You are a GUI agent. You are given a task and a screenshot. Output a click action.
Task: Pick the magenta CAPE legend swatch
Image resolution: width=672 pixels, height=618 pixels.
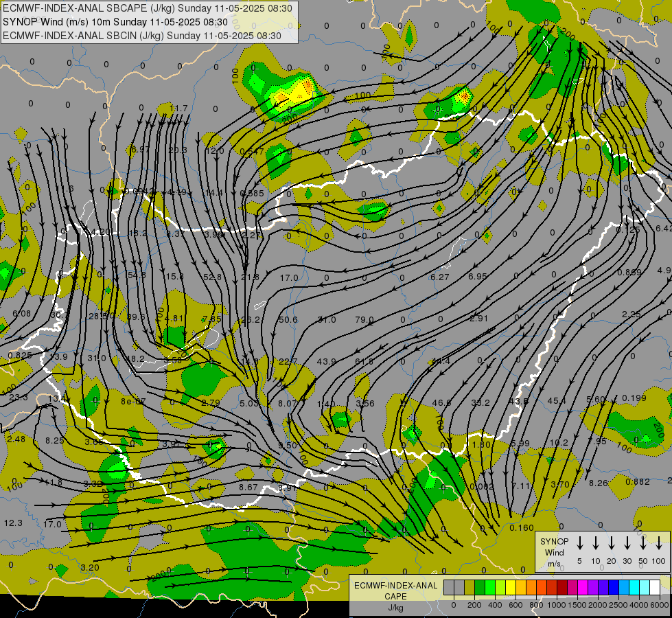(583, 587)
